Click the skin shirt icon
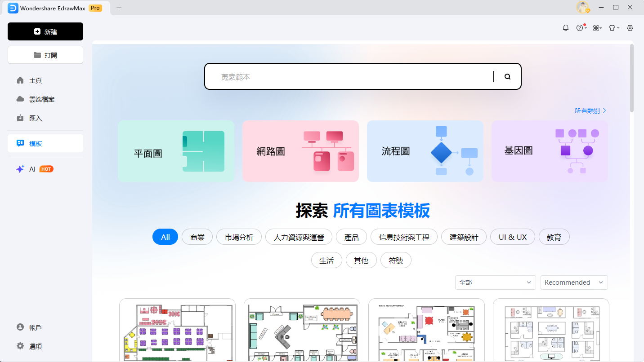 pyautogui.click(x=613, y=28)
